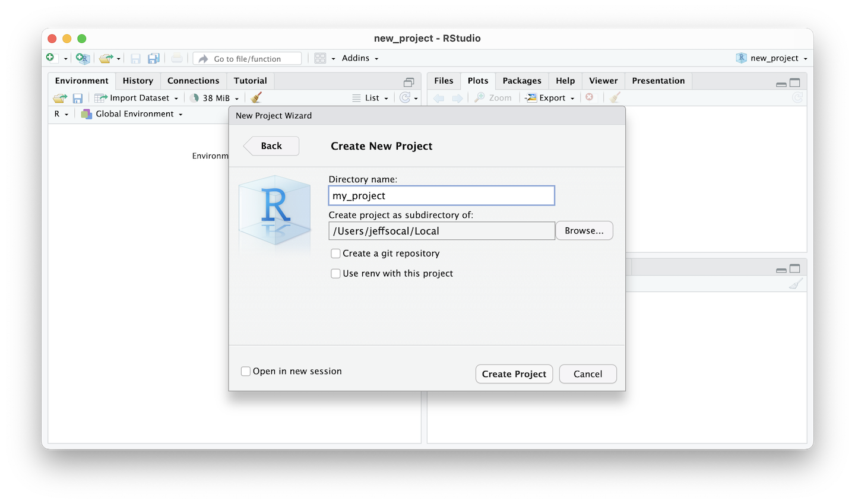Image resolution: width=855 pixels, height=504 pixels.
Task: Click the broom icon to clear Environment objects
Action: (x=256, y=97)
